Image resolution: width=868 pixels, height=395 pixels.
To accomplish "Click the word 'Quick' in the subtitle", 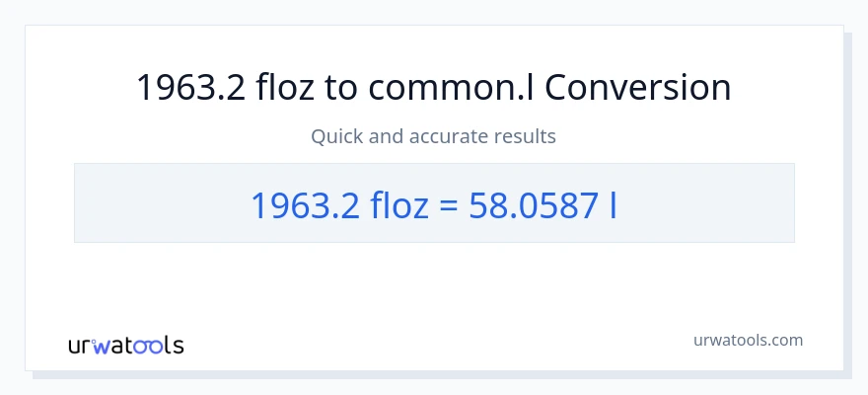I will pos(336,136).
